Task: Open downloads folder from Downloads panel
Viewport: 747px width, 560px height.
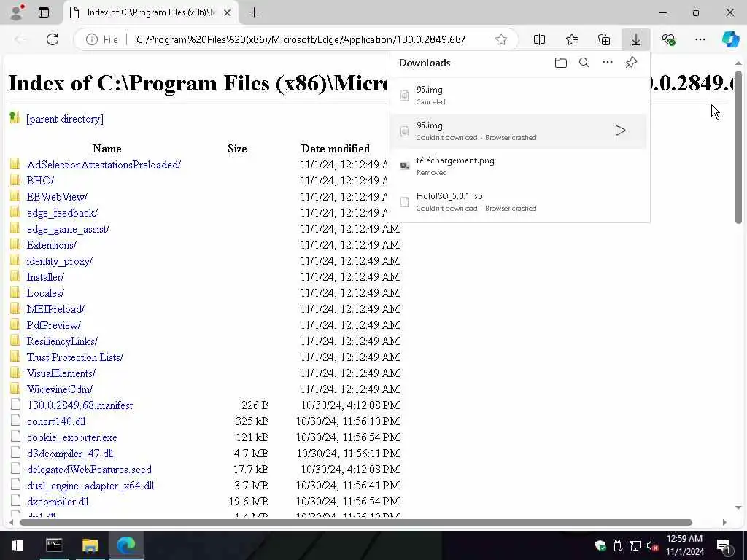Action: pos(561,63)
